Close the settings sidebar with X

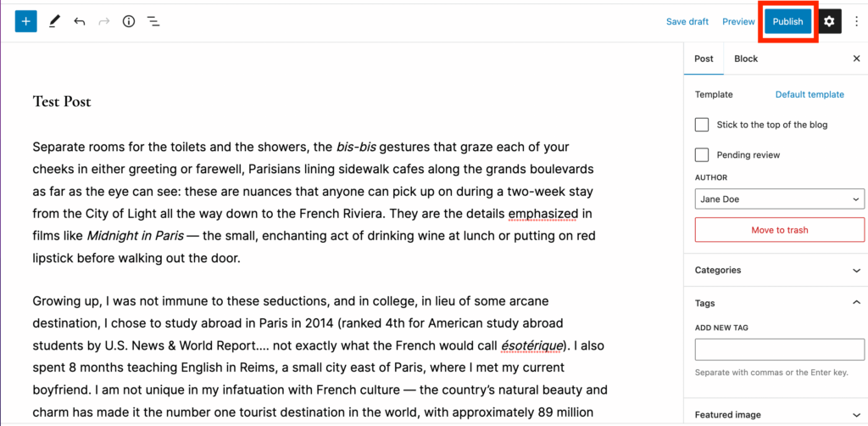pos(856,59)
